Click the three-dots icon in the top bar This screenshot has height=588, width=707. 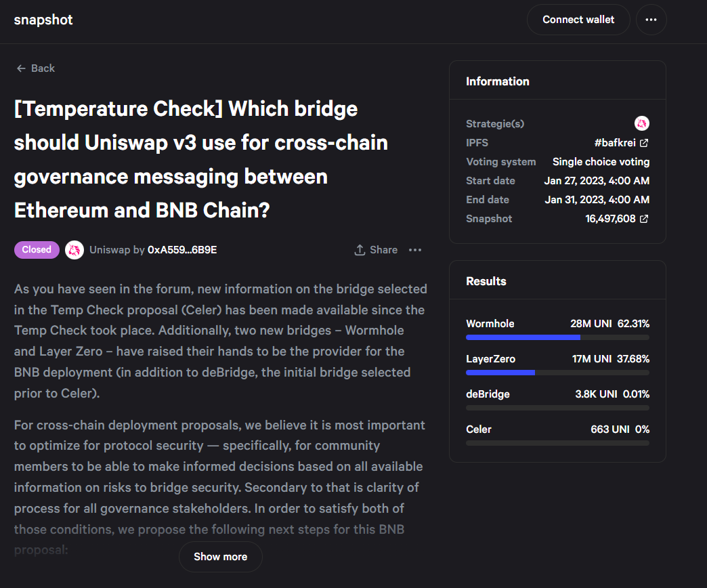click(x=651, y=20)
